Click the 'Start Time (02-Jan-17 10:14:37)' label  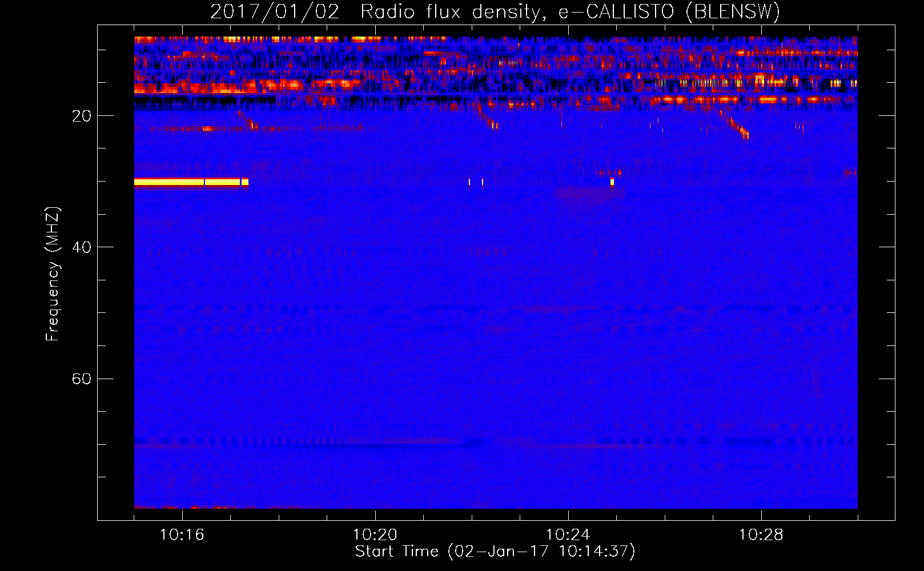495,552
